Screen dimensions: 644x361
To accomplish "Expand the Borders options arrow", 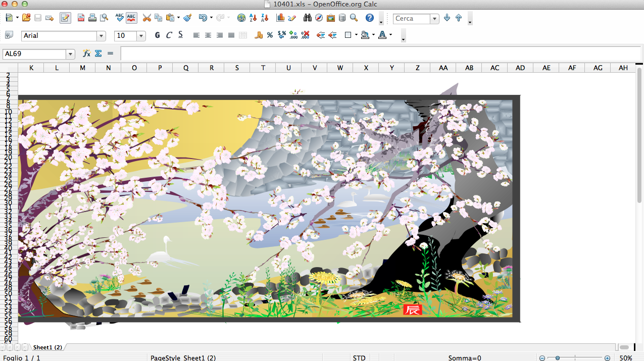I will (356, 35).
